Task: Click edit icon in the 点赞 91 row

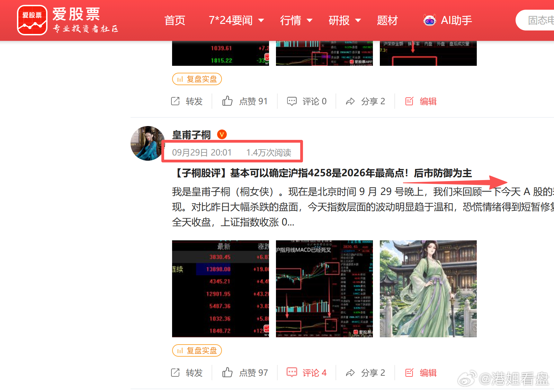Action: click(x=409, y=101)
